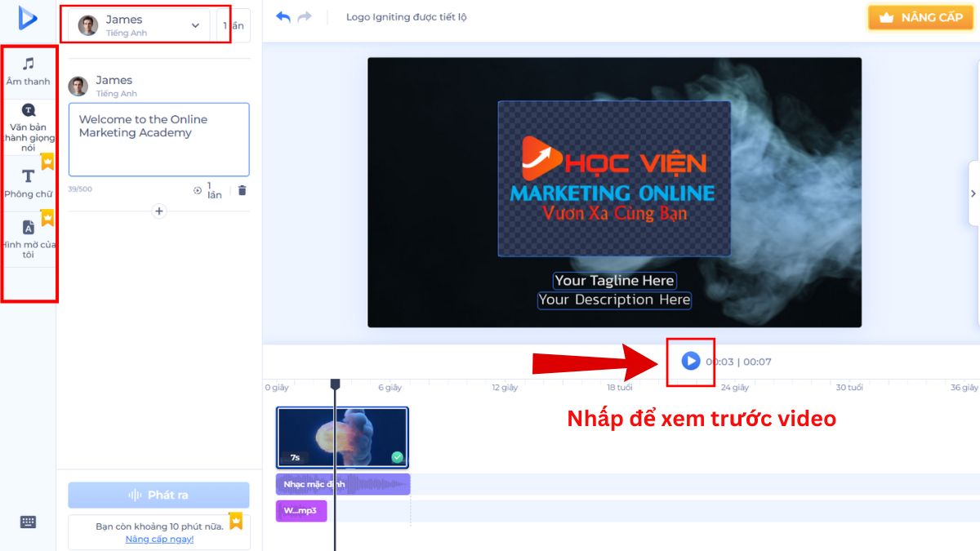Add a new voice text block

point(159,211)
